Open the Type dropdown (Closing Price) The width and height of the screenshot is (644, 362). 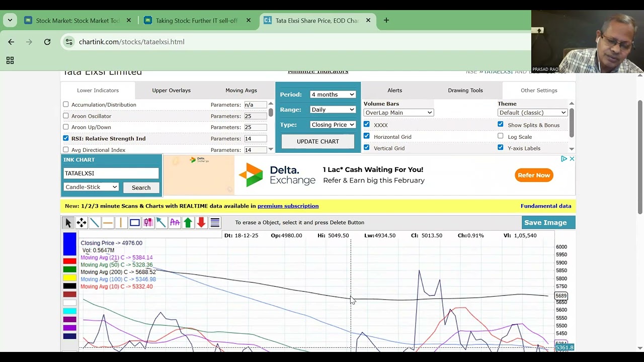tap(333, 125)
